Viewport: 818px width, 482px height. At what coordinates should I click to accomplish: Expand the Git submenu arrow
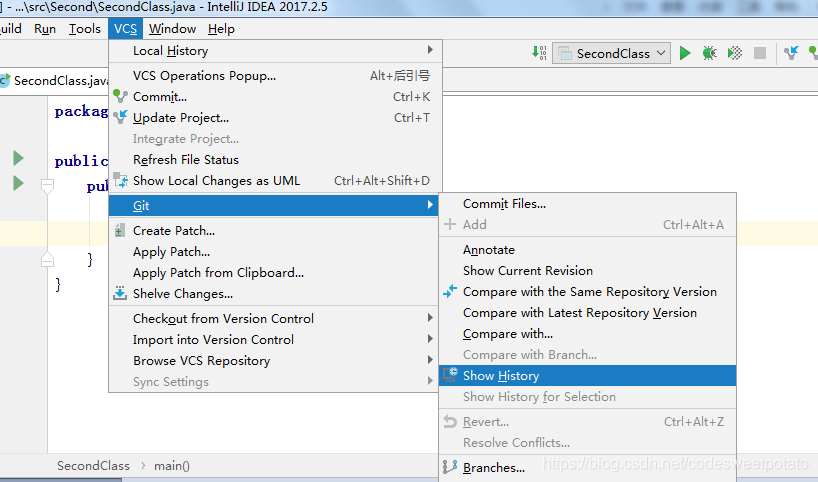pyautogui.click(x=430, y=205)
